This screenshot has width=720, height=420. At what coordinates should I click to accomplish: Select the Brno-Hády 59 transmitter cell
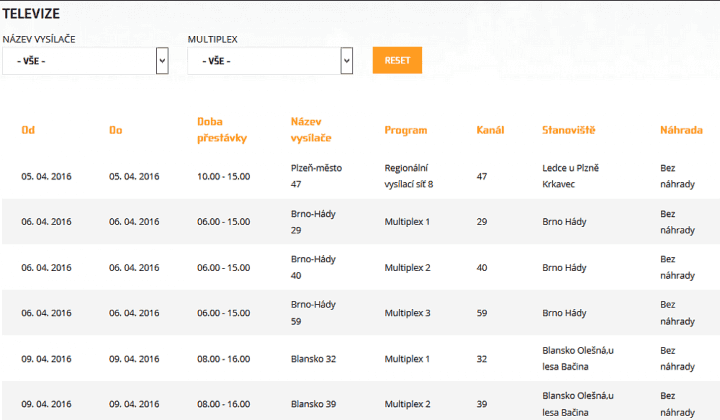[x=313, y=313]
